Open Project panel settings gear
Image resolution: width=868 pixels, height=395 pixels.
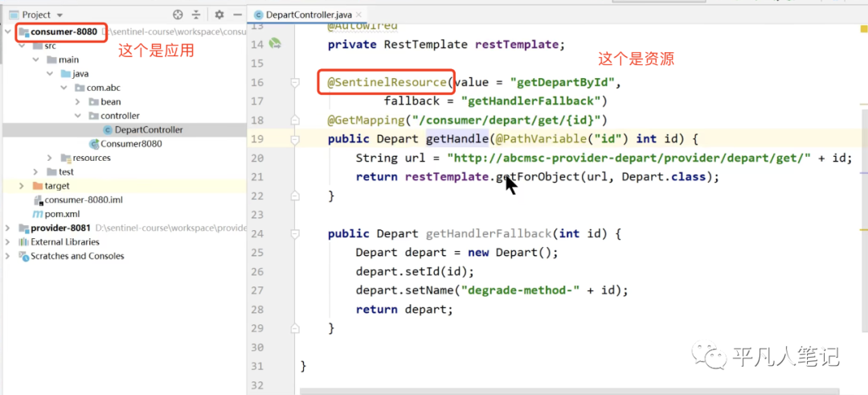(x=219, y=15)
